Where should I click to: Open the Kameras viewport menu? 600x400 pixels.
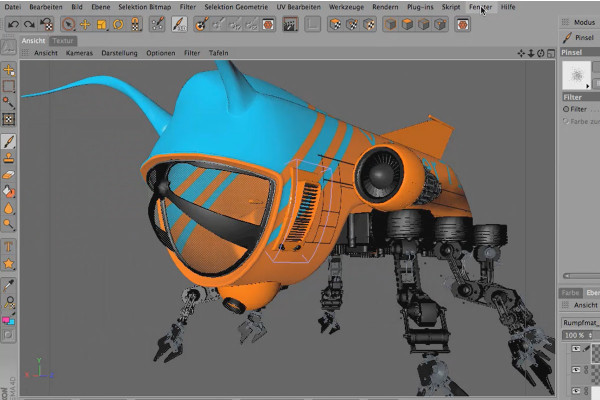click(79, 53)
